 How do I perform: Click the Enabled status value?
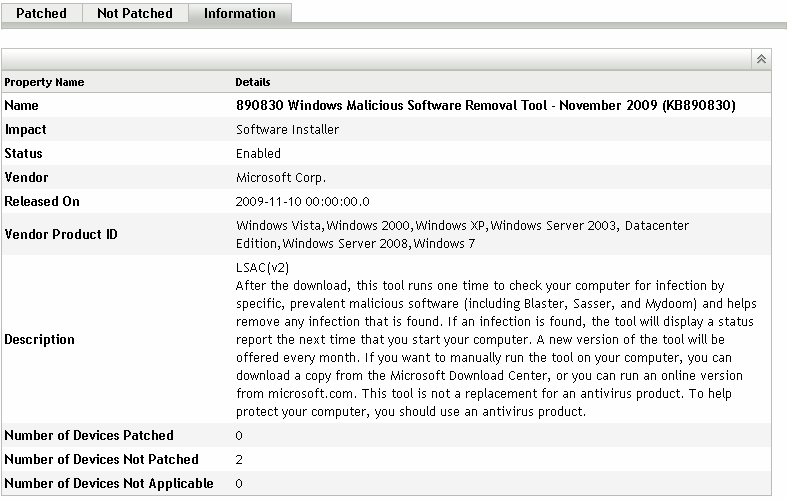coord(258,154)
